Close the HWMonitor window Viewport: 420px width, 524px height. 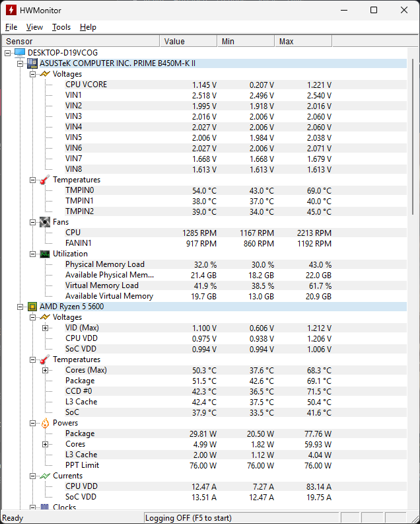404,10
